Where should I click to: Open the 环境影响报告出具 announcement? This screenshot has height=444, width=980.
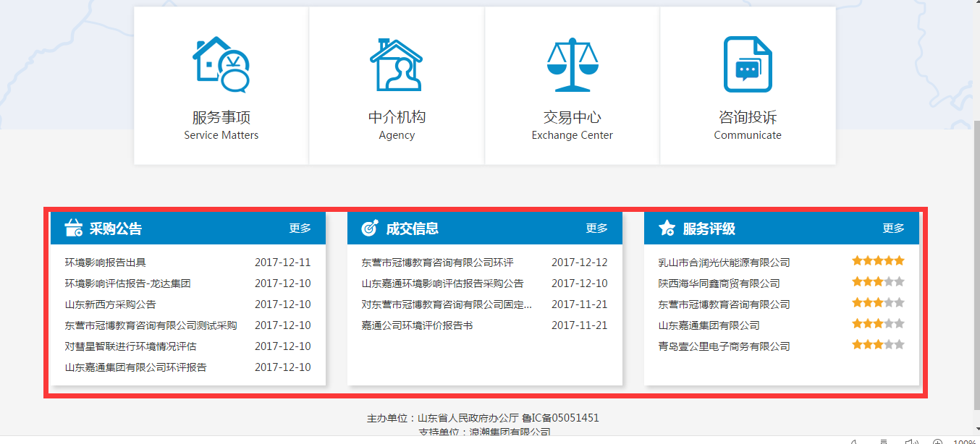[x=106, y=262]
